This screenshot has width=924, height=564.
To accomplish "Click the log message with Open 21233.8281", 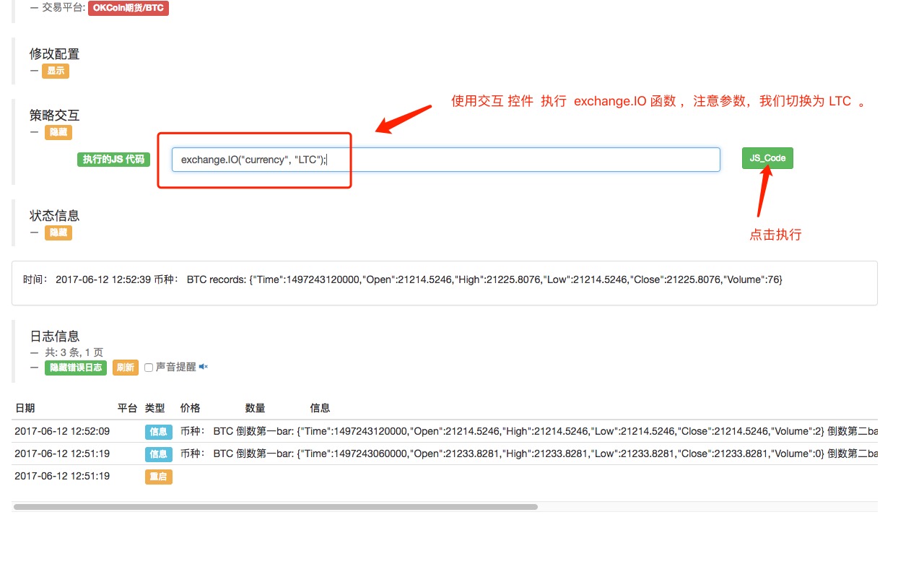I will [x=529, y=454].
